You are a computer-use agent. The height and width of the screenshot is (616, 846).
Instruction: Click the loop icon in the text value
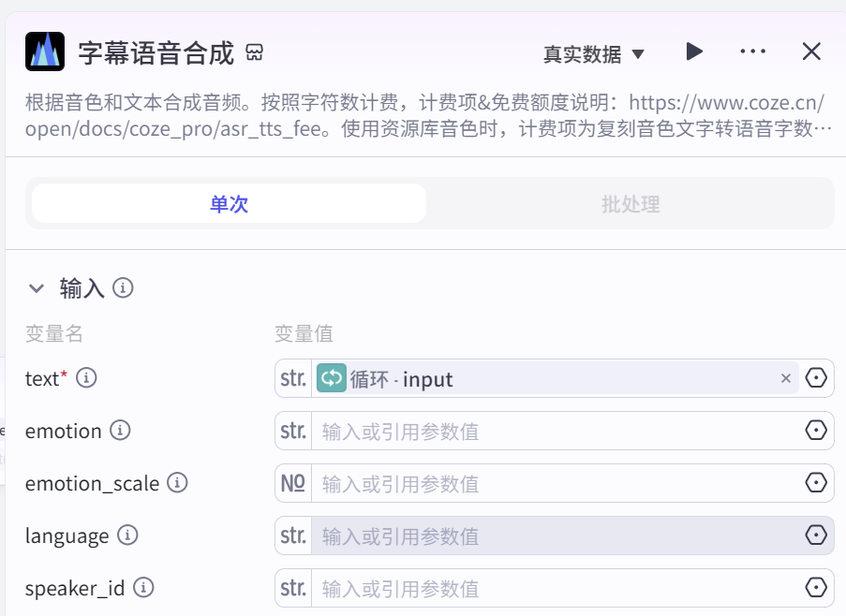point(332,378)
